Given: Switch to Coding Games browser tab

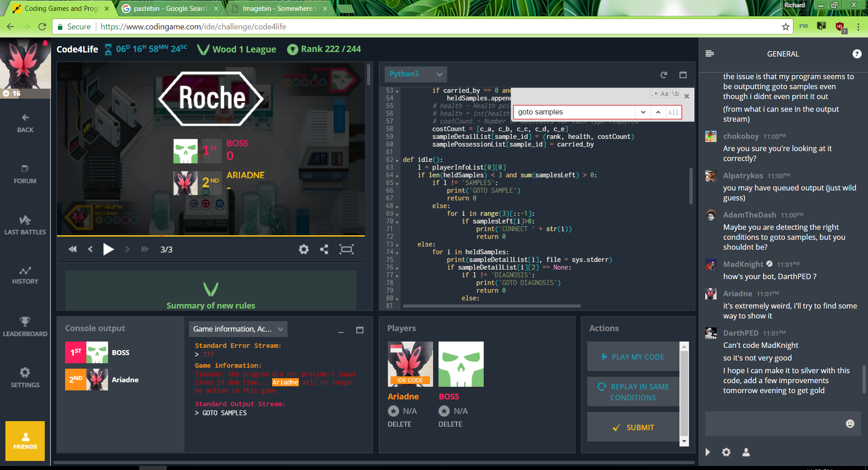Looking at the screenshot, I should click(x=61, y=8).
